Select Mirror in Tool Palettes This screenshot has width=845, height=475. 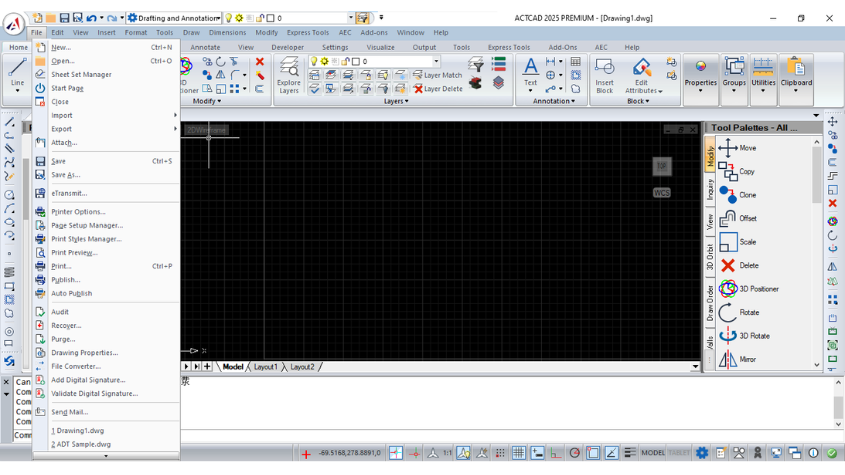tap(737, 359)
